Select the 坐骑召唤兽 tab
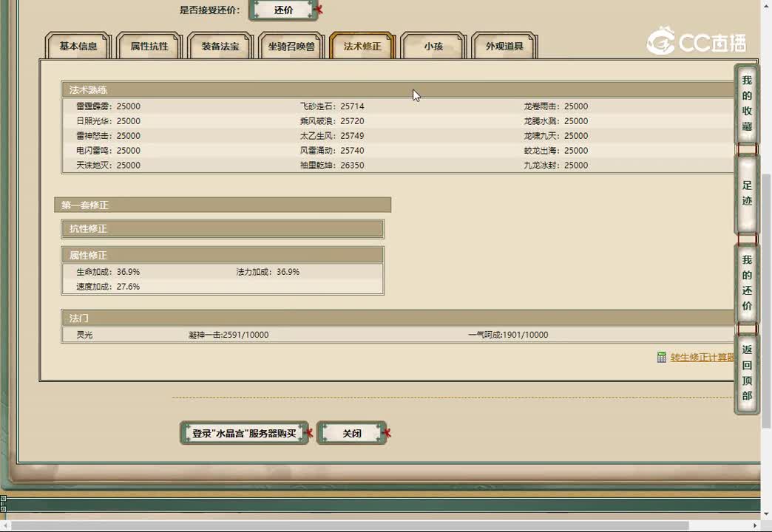The image size is (772, 532). coord(291,46)
